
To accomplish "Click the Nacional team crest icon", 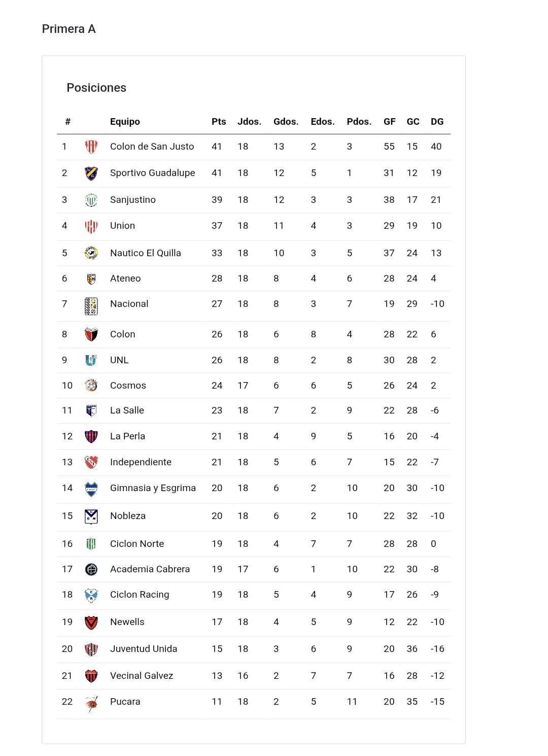I will (x=91, y=306).
